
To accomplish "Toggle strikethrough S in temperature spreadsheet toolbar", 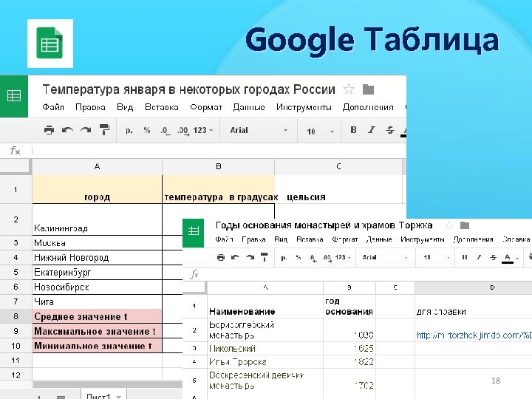I will pos(390,129).
